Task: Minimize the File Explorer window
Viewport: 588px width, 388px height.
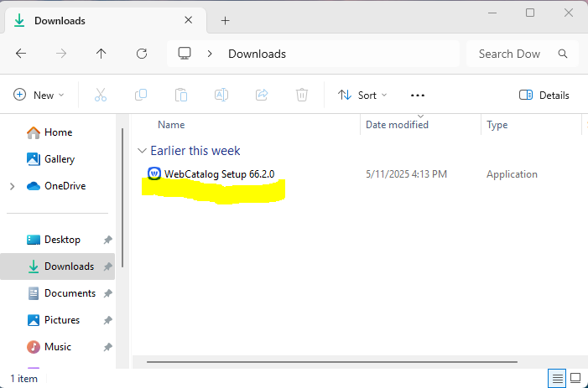Action: pos(492,13)
